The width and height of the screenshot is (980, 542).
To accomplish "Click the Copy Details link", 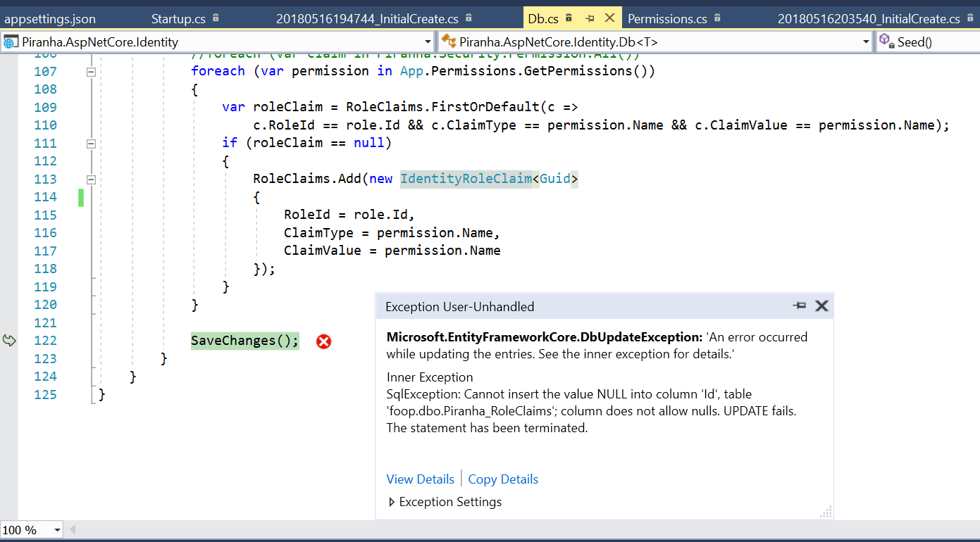I will click(x=502, y=479).
